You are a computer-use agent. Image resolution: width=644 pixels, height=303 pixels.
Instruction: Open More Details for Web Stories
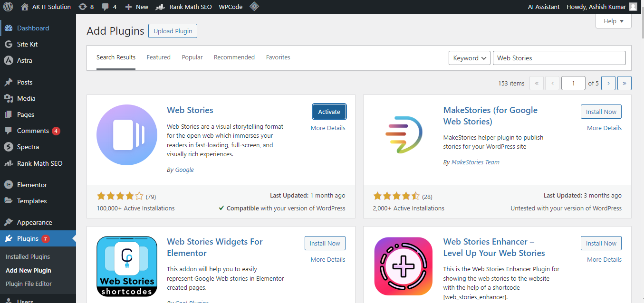tap(328, 128)
